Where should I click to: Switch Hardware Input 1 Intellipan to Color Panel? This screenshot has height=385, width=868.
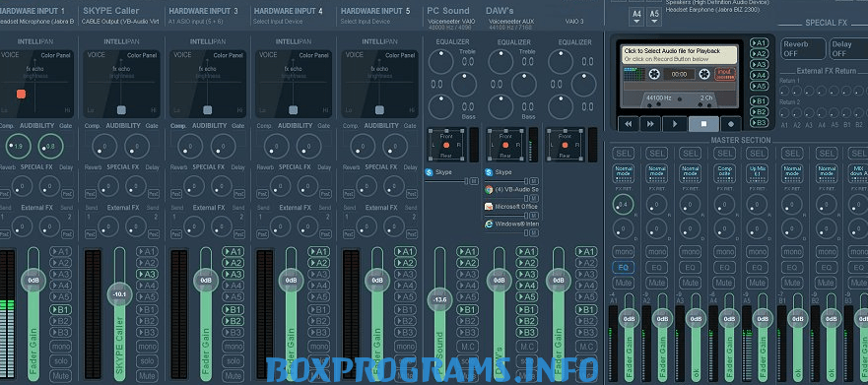tap(56, 55)
